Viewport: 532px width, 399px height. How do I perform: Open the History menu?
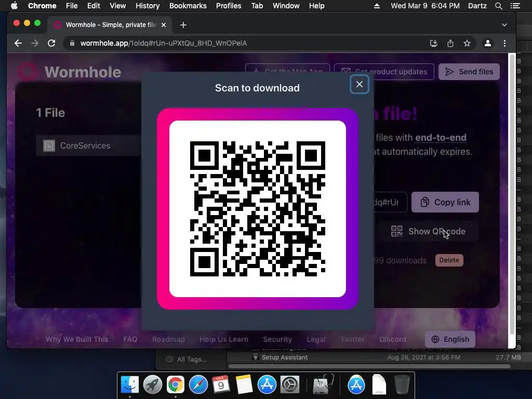tap(147, 6)
